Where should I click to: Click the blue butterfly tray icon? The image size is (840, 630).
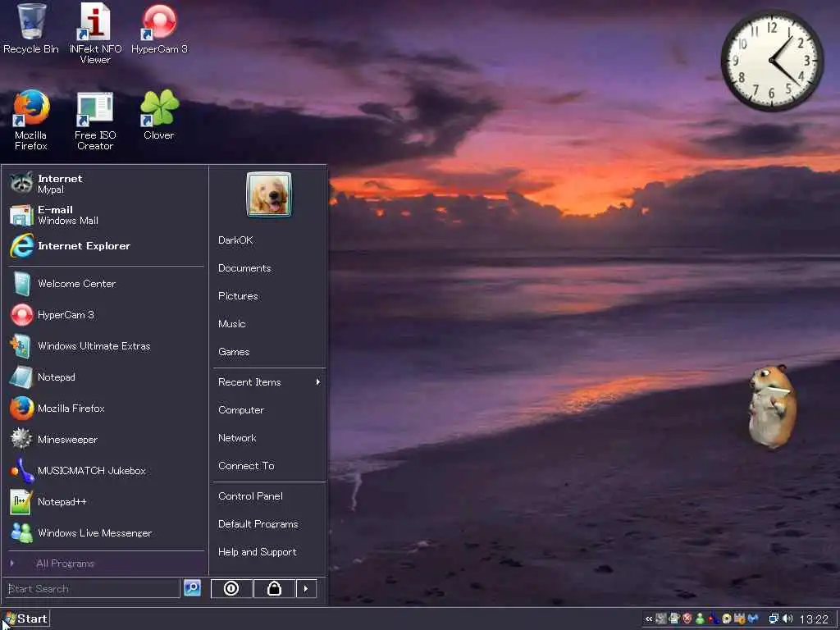pos(753,619)
